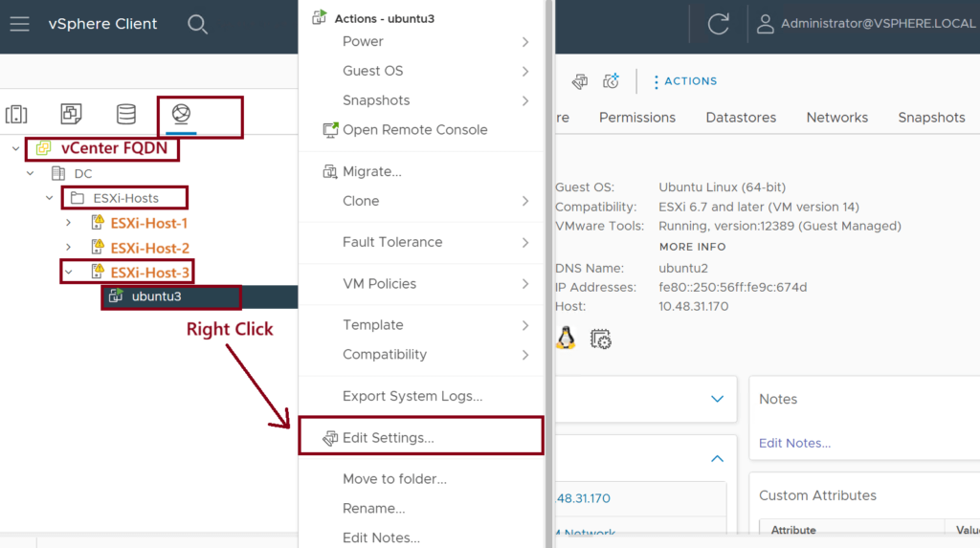Collapse the related objects card chevron
The image size is (980, 548).
[717, 459]
